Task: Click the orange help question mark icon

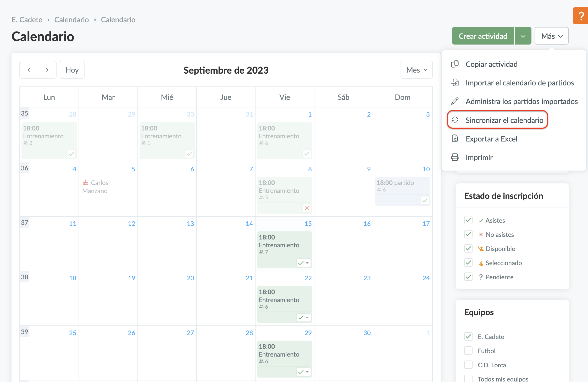Action: click(581, 16)
